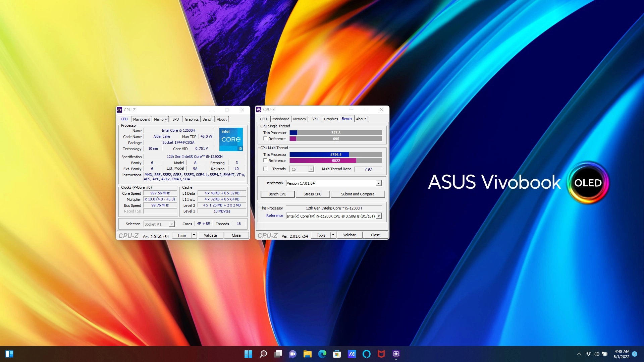Open Task View from the taskbar
Screen dimensions: 644x362
click(278, 354)
